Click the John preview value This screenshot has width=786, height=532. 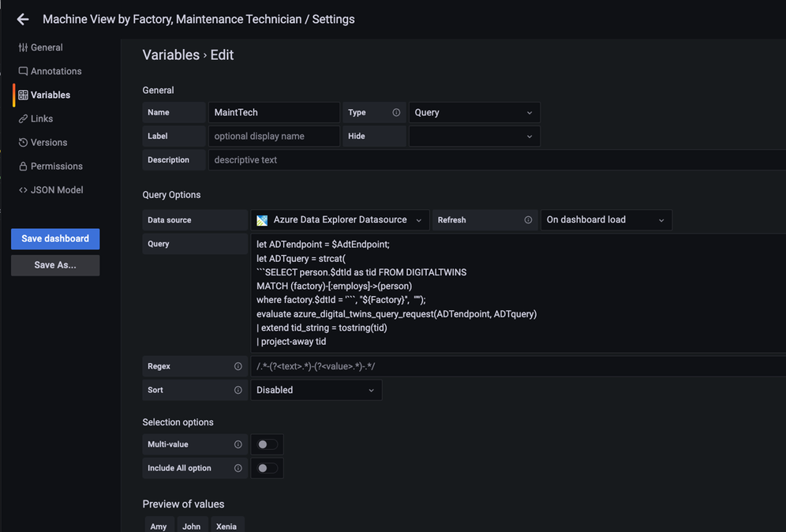pos(192,526)
